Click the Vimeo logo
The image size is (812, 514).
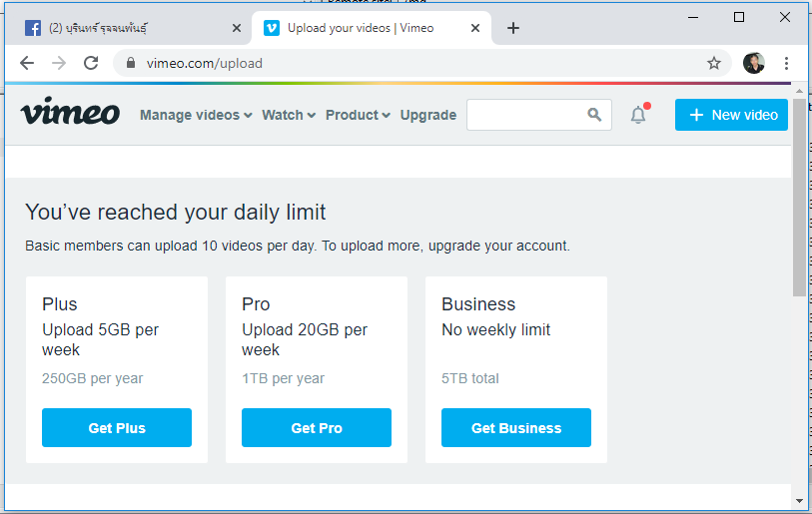(x=70, y=113)
